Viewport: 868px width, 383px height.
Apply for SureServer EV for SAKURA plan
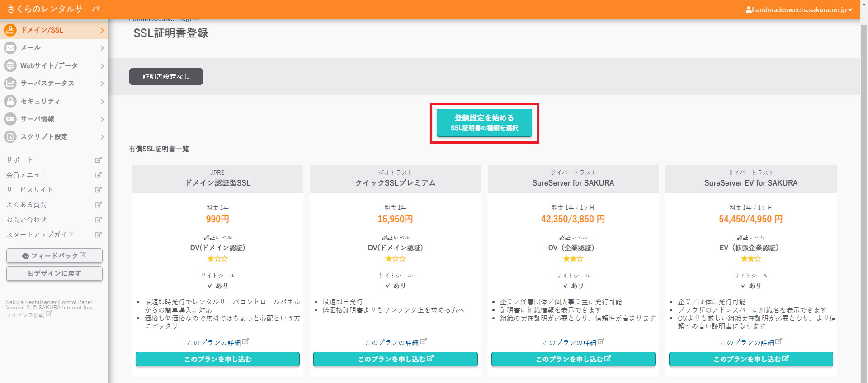pyautogui.click(x=751, y=359)
